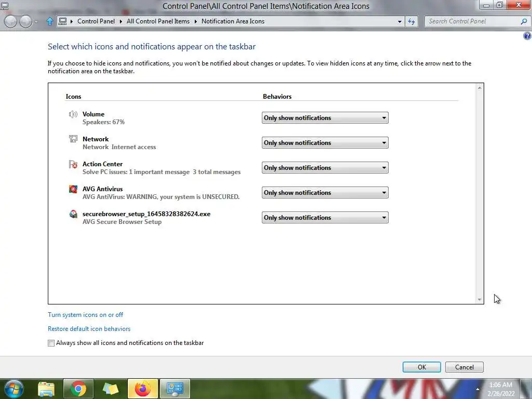Image resolution: width=532 pixels, height=399 pixels.
Task: Open the green folder taskbar app
Action: pyautogui.click(x=110, y=389)
